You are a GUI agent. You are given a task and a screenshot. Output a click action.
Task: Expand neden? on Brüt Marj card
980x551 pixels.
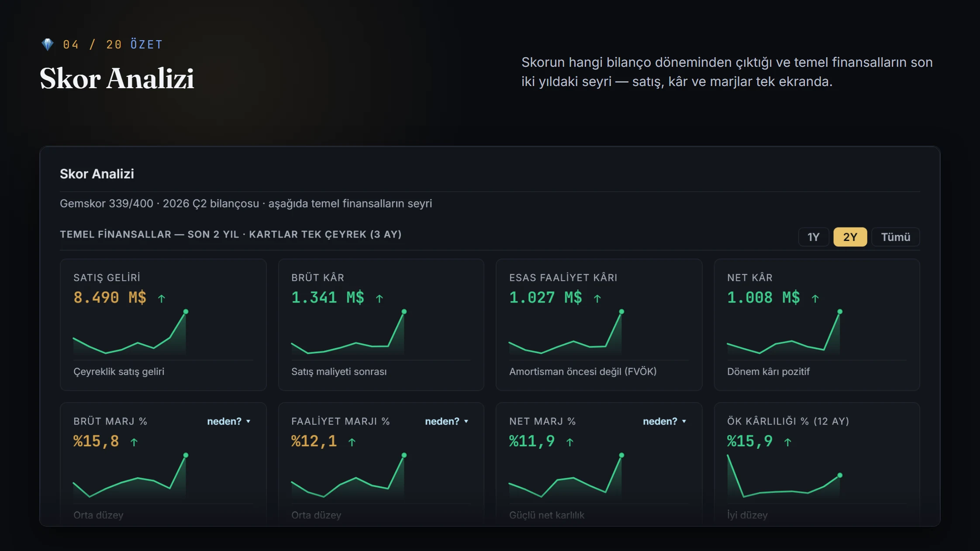(229, 421)
